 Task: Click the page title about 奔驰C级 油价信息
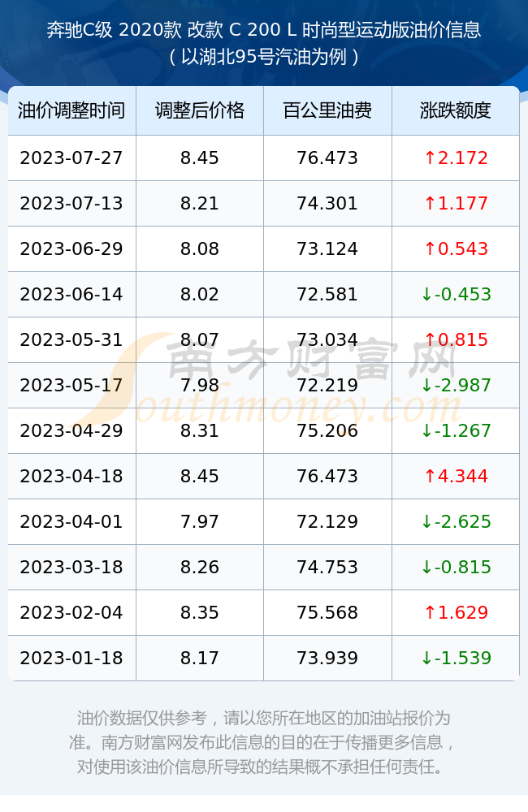[x=264, y=42]
